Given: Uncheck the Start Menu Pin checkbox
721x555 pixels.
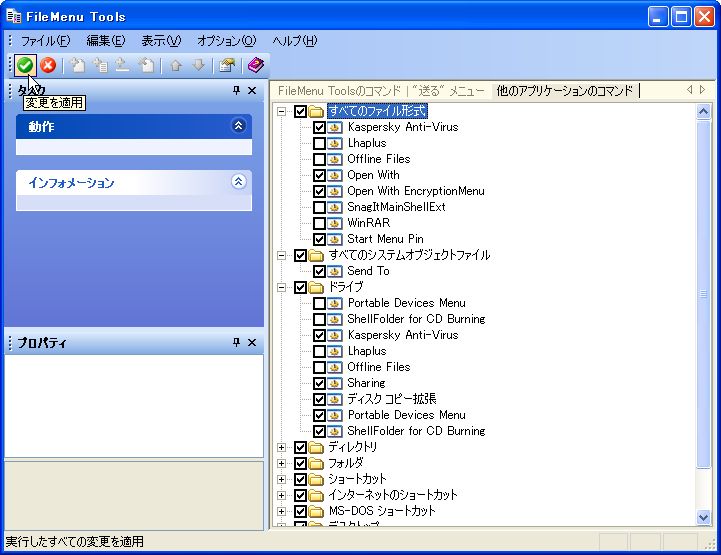Looking at the screenshot, I should tap(319, 239).
